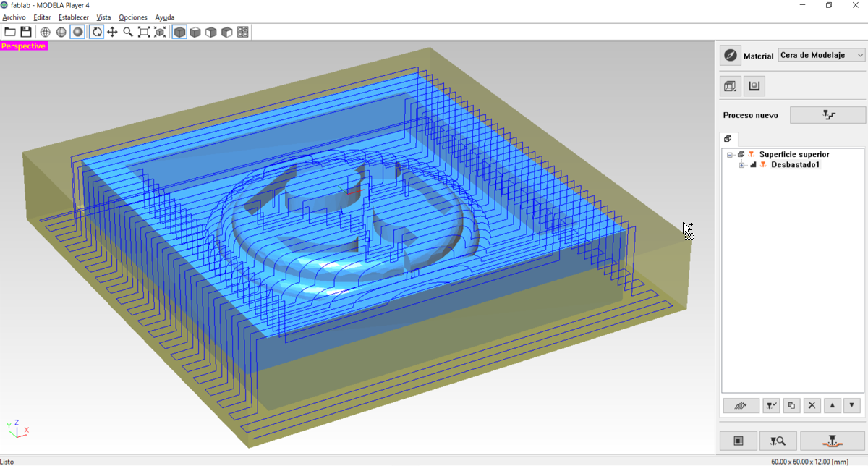Switch to the side-face cube view
Screen dimensions: 868x466
227,32
